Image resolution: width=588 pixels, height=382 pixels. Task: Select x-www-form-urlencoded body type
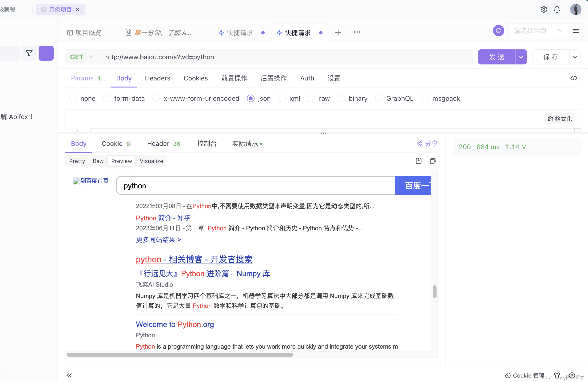(x=196, y=98)
